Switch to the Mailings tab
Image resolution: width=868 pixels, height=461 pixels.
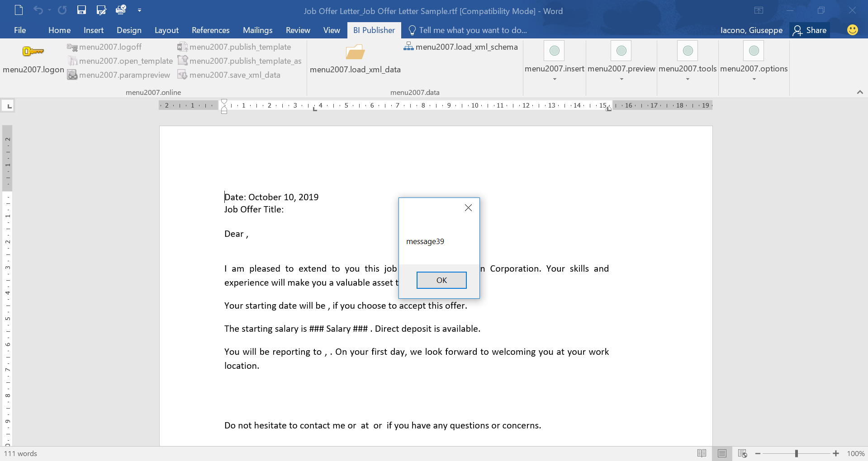click(x=257, y=30)
